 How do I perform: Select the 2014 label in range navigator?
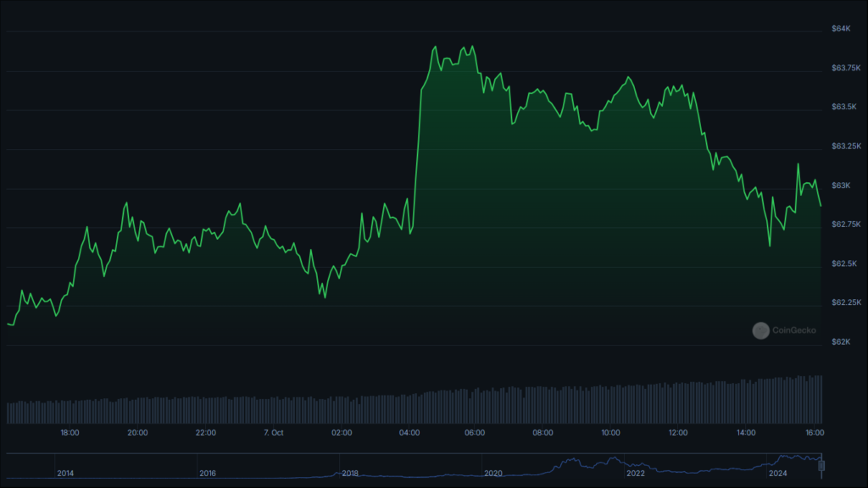[65, 473]
